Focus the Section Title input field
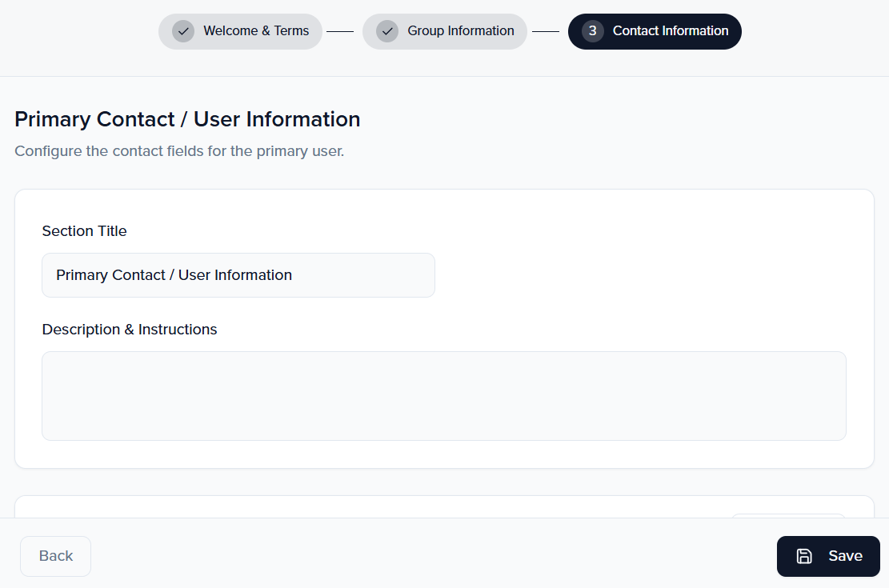 (x=238, y=275)
